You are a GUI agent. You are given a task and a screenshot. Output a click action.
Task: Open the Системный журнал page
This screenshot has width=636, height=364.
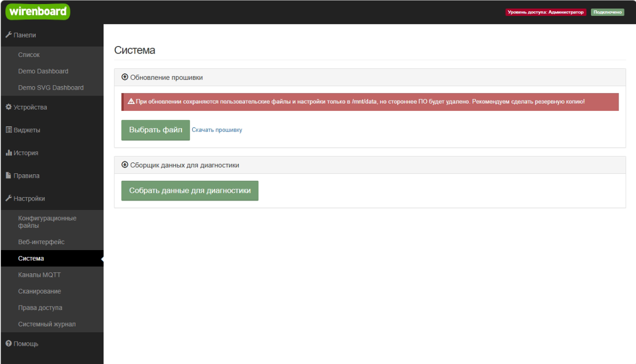click(47, 324)
